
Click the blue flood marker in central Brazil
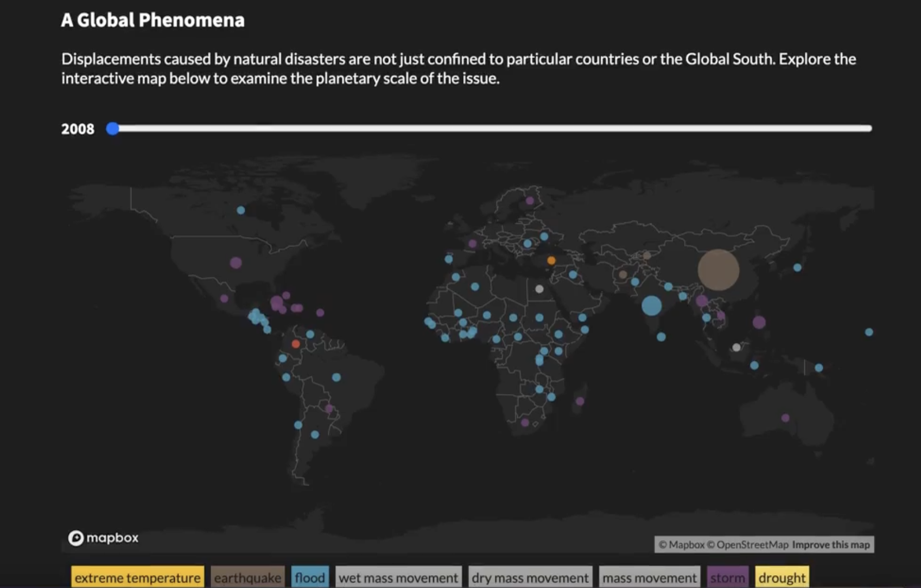336,377
